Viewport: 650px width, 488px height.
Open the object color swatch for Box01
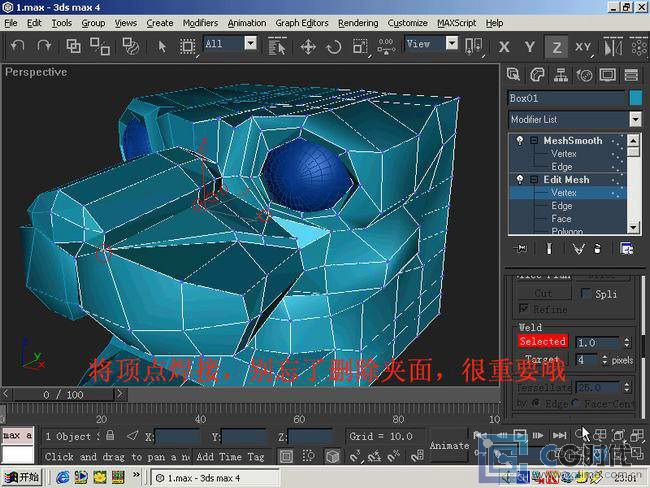coord(635,98)
